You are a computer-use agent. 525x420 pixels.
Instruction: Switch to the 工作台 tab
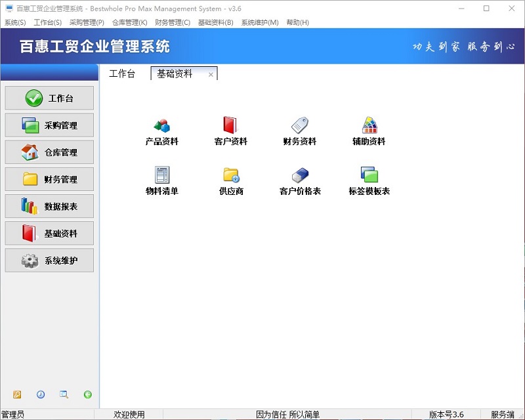(x=122, y=73)
